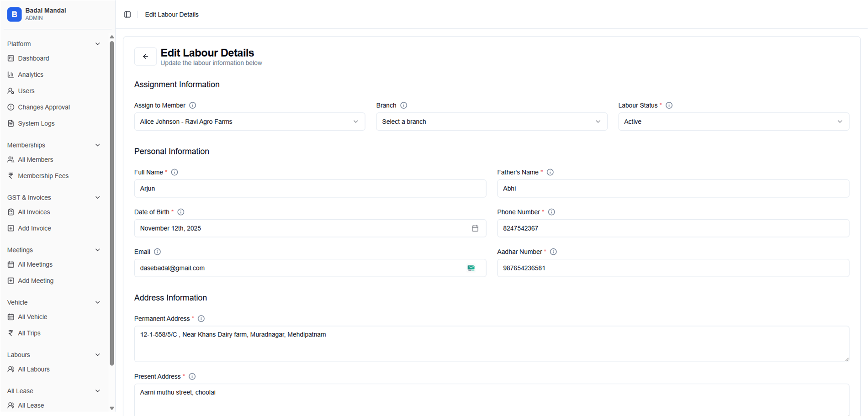Image resolution: width=868 pixels, height=416 pixels.
Task: Click the info icon next to Present Address
Action: pyautogui.click(x=192, y=377)
